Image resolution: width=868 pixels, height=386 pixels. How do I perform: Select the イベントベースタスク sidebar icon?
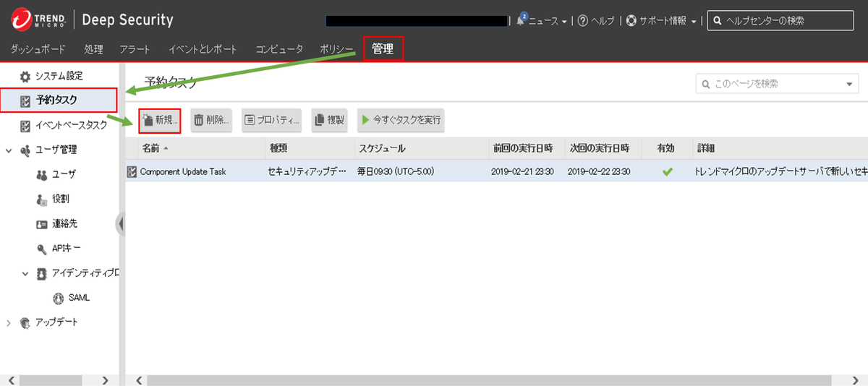[x=25, y=125]
